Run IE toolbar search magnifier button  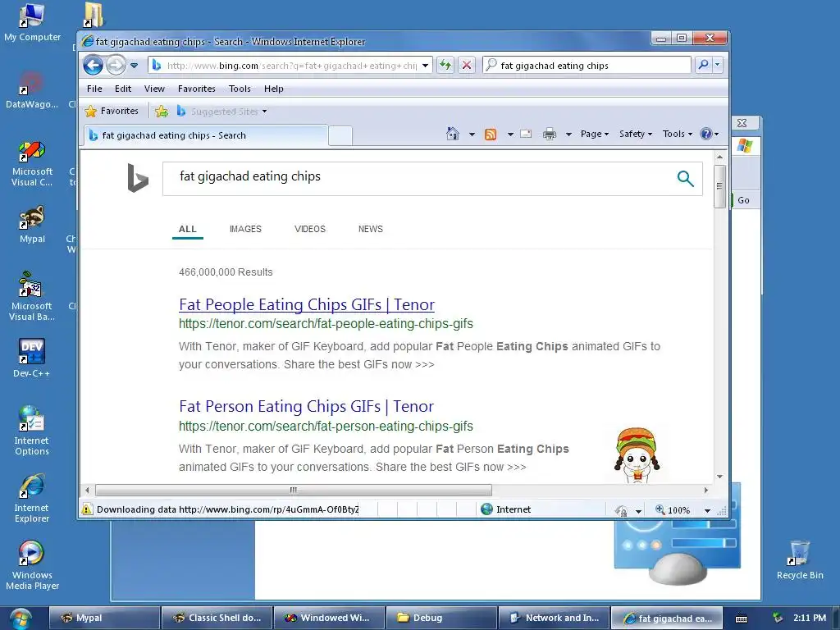click(703, 65)
